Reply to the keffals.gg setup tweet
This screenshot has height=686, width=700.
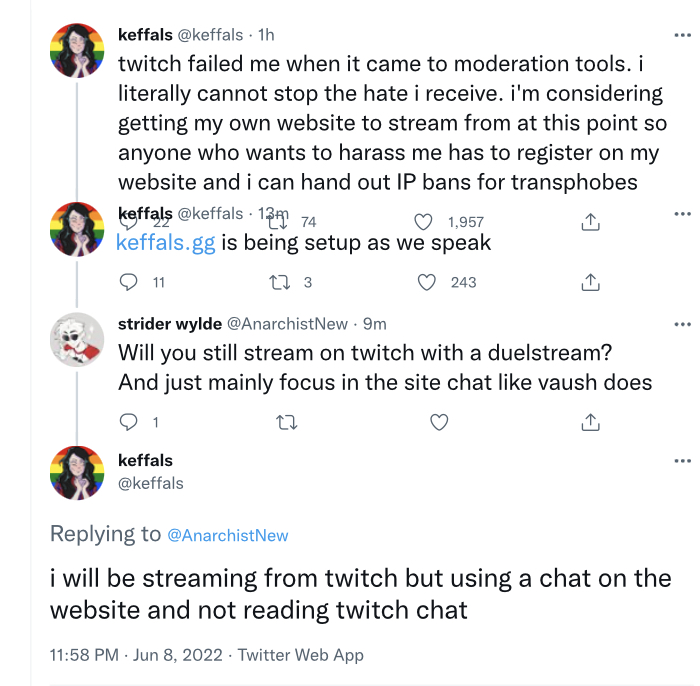click(129, 283)
